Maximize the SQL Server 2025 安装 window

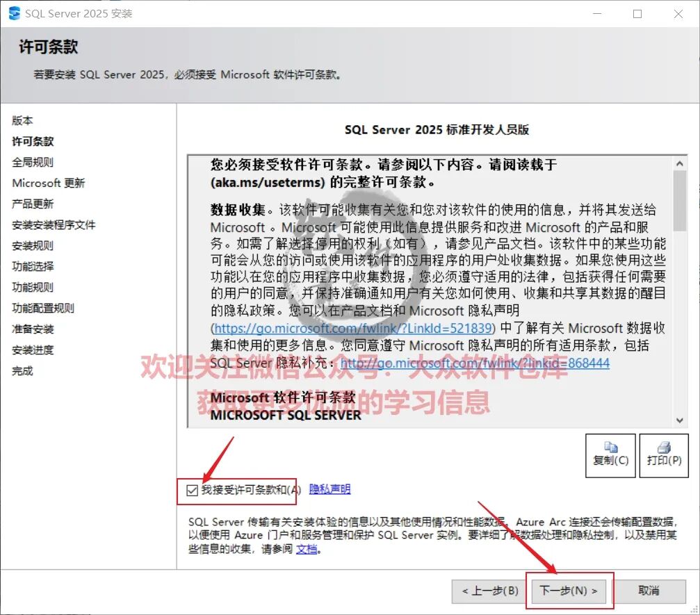[x=637, y=14]
